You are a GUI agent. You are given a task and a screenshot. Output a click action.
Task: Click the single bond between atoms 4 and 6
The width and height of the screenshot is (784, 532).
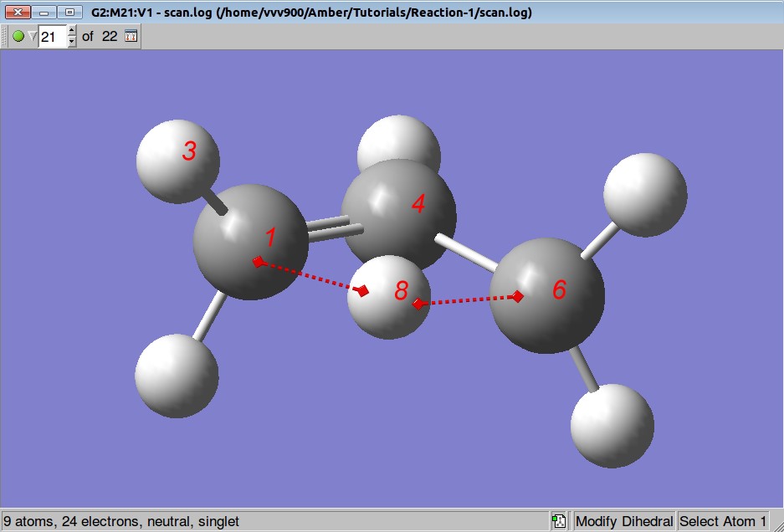(x=468, y=253)
